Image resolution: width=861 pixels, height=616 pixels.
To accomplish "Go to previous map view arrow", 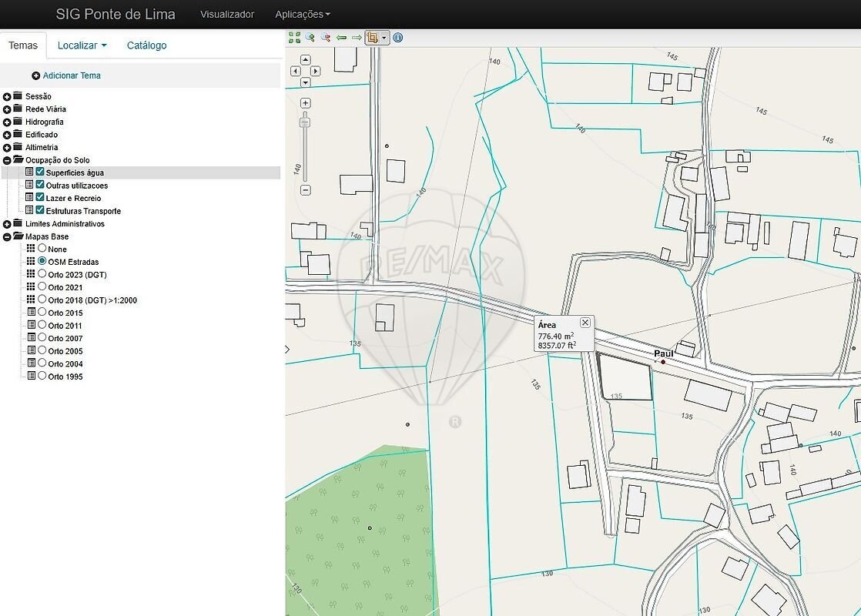I will tap(341, 37).
